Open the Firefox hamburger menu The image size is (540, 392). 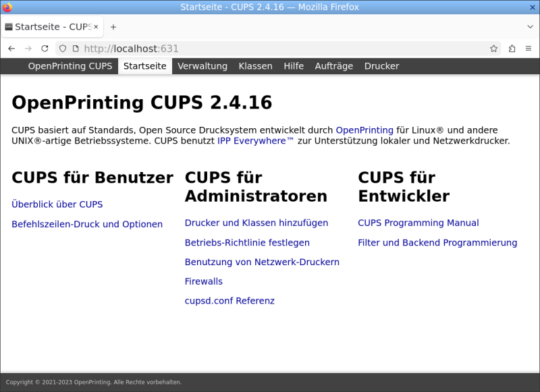pyautogui.click(x=529, y=49)
